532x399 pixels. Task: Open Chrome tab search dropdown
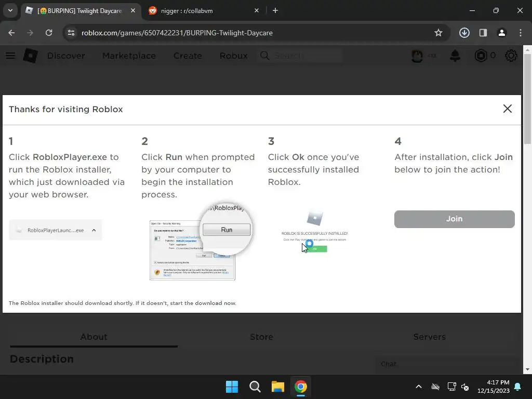coord(10,10)
